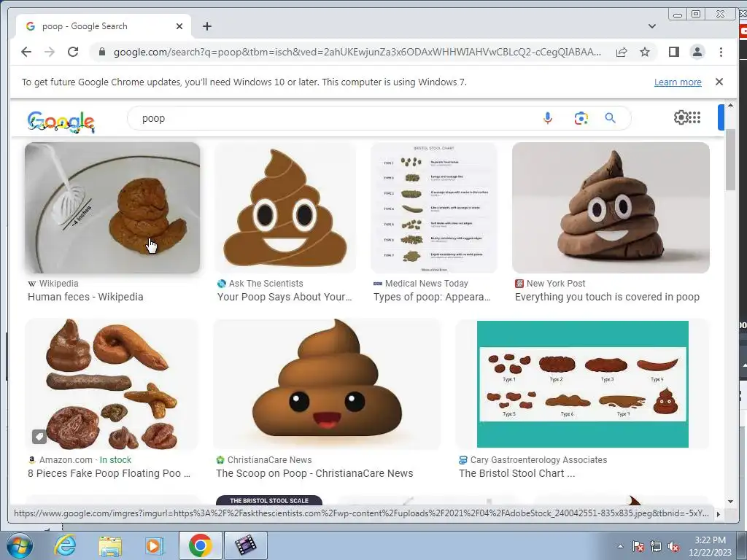
Task: Click the New York Post source label
Action: (x=555, y=284)
